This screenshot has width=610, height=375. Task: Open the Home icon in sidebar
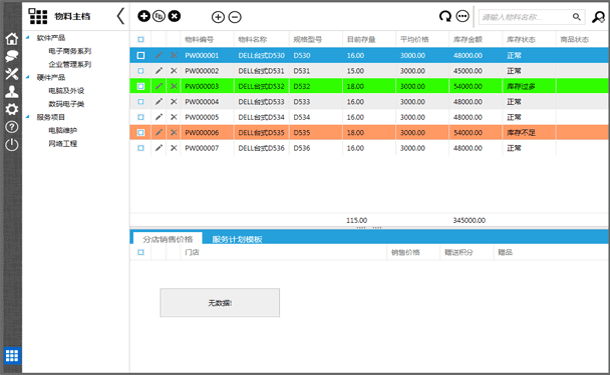(12, 39)
